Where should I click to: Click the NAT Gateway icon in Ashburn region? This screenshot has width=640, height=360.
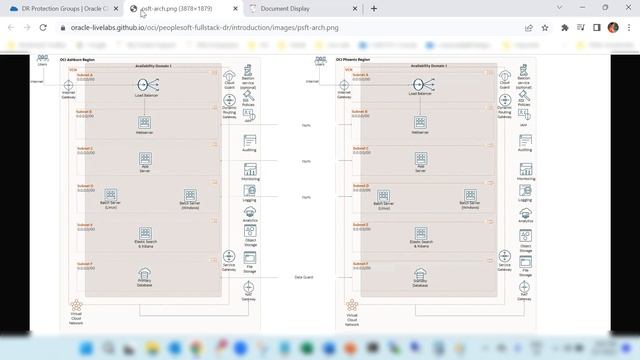(249, 287)
